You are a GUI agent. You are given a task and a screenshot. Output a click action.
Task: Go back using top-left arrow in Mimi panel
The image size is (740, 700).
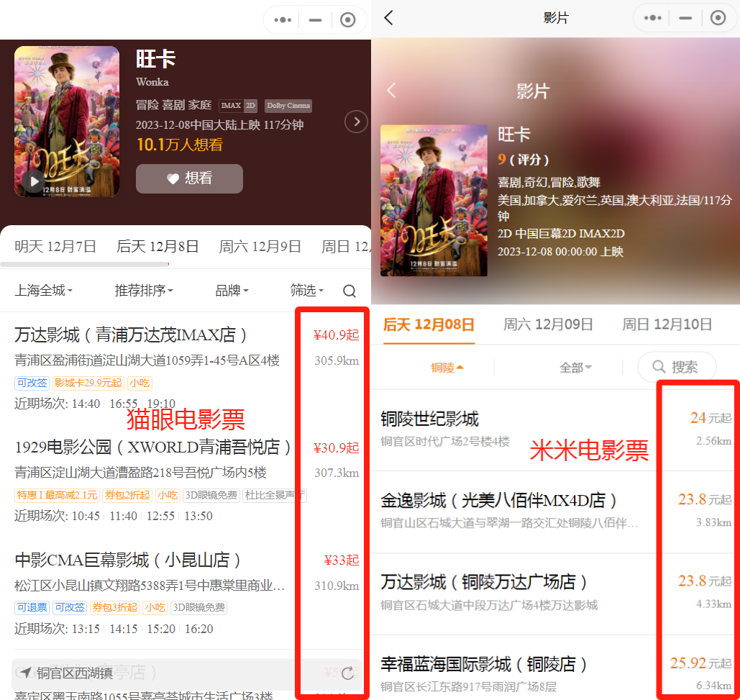click(x=388, y=18)
